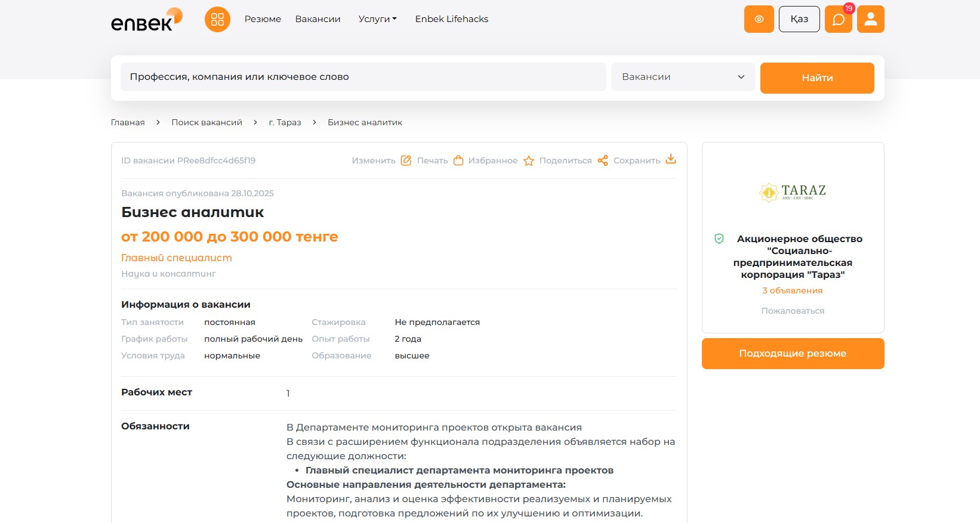
Task: Click the share icon next to Поделиться
Action: click(x=603, y=160)
